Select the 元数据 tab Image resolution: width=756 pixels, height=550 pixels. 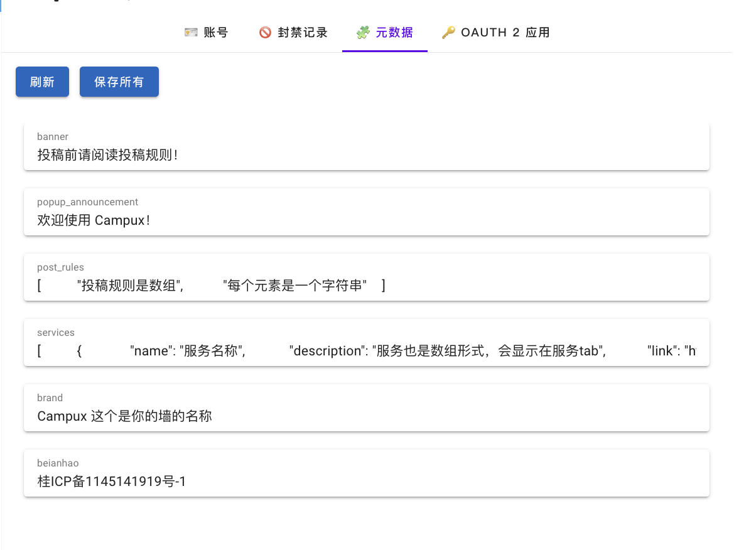coord(385,32)
